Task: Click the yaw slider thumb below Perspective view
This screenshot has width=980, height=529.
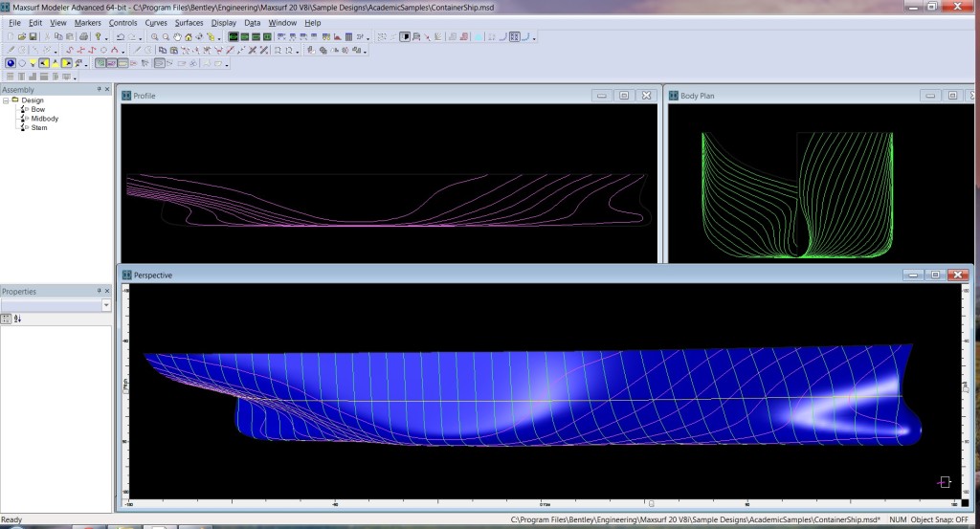Action: click(x=651, y=503)
